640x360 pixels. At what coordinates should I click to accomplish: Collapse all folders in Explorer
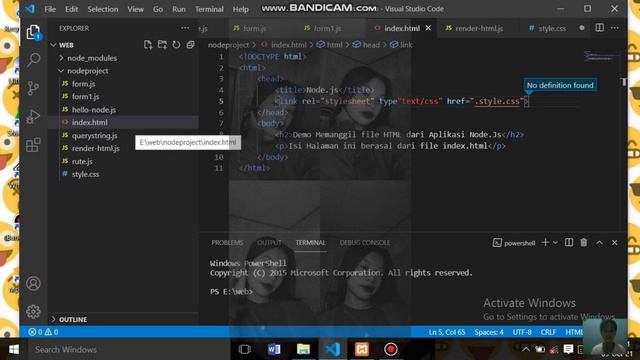[x=190, y=45]
